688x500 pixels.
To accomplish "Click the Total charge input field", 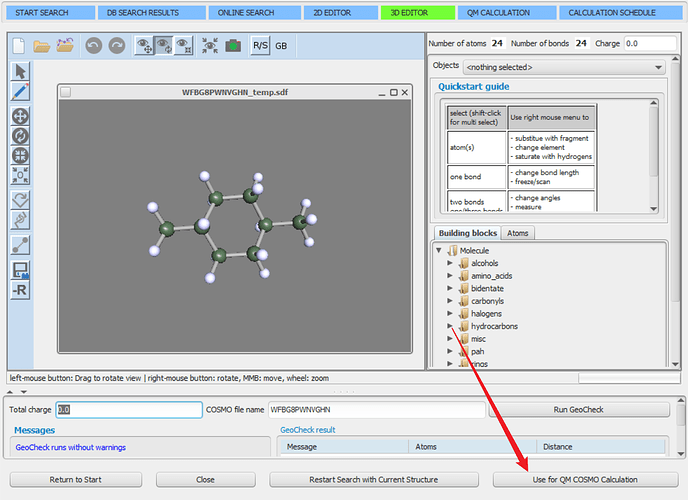I will [x=129, y=410].
